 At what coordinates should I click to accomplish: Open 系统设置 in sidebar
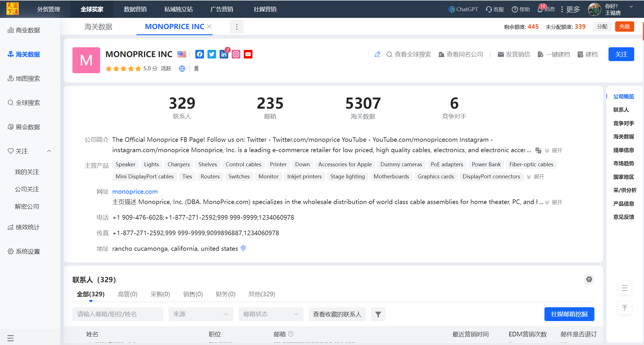pyautogui.click(x=24, y=251)
